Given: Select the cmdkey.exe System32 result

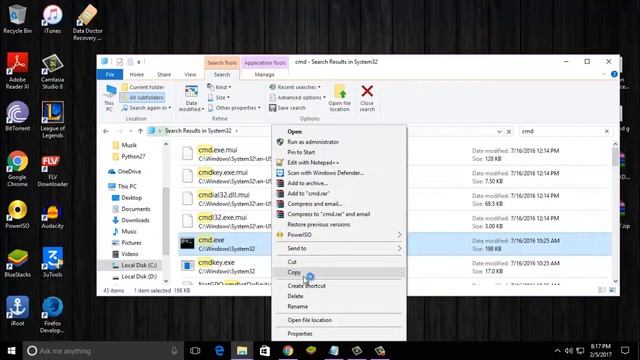Looking at the screenshot, I should pyautogui.click(x=394, y=267).
